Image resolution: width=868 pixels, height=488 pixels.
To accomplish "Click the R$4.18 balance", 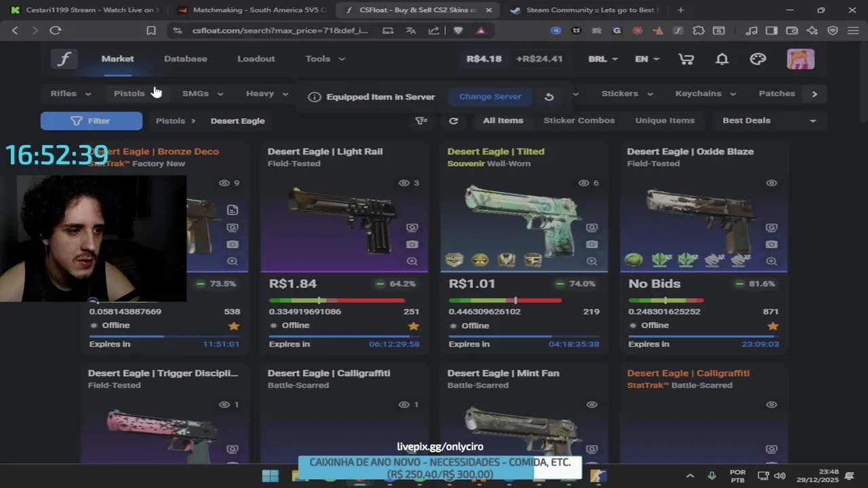I will click(484, 59).
